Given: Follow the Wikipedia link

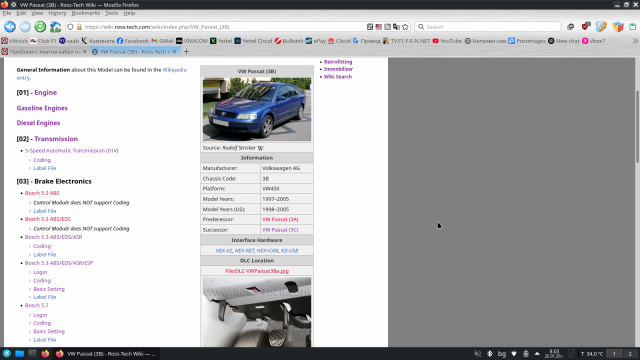Looking at the screenshot, I should point(174,70).
